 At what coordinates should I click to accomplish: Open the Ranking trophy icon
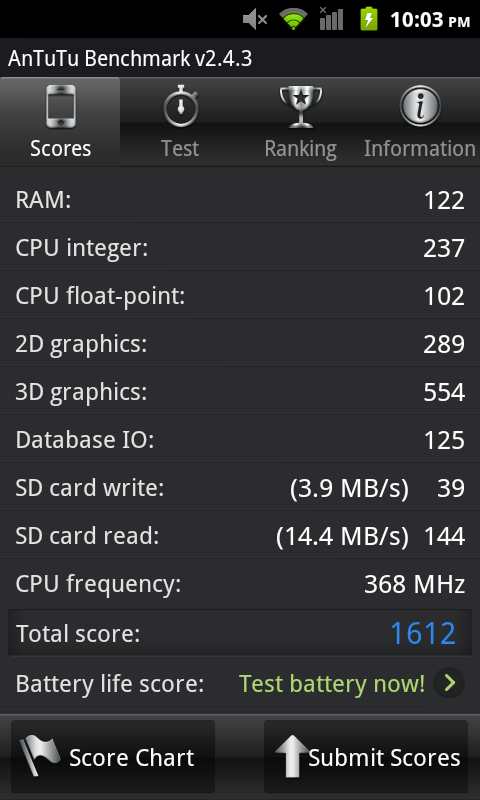coord(301,106)
